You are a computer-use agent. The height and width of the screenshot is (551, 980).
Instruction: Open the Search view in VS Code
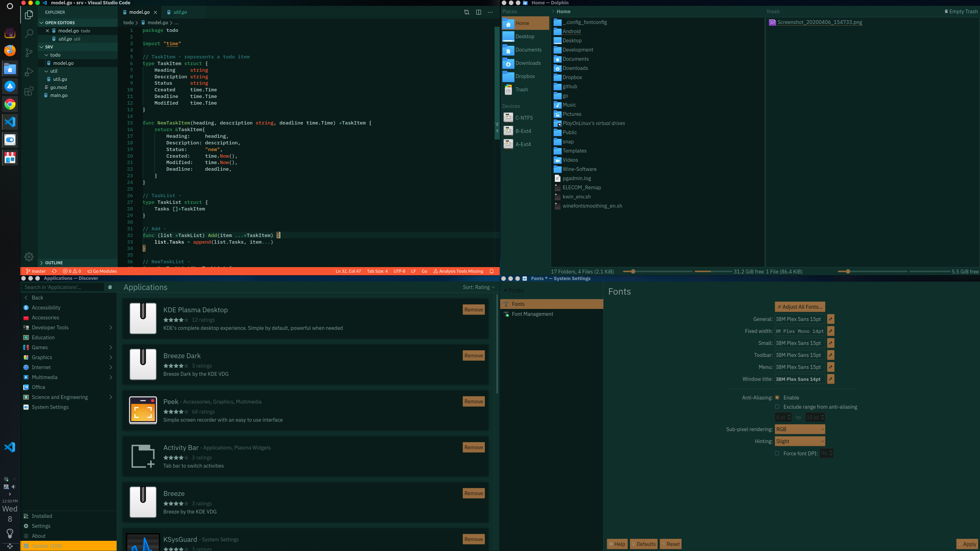(29, 33)
